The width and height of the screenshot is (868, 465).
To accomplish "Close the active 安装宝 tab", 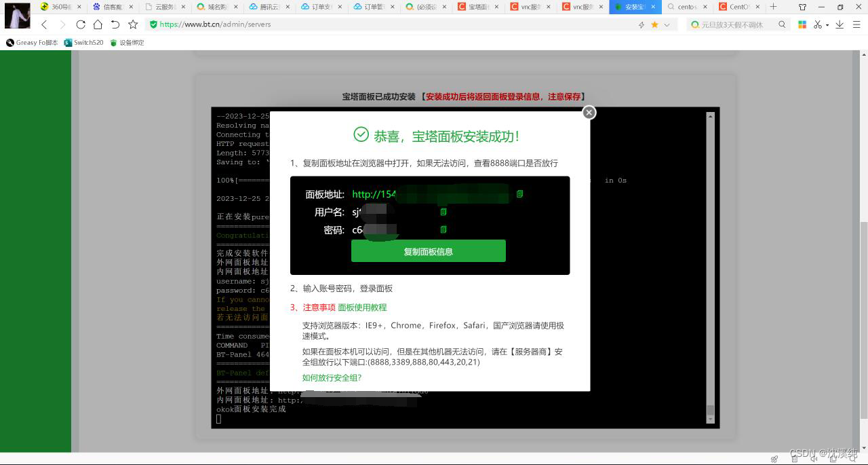I will pos(653,7).
